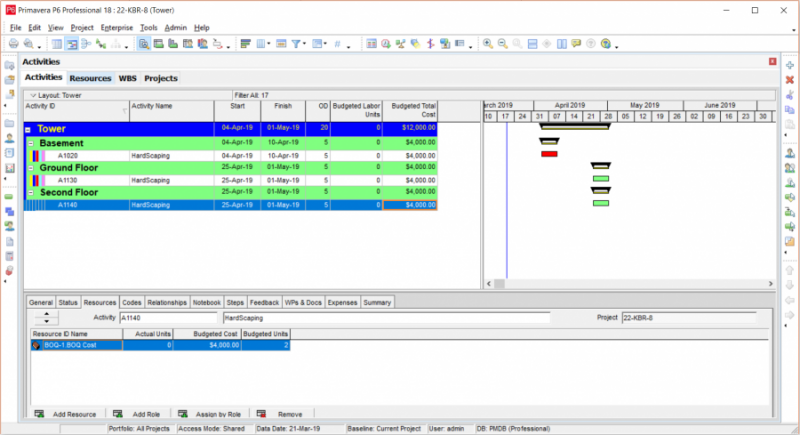This screenshot has height=435, width=800.
Task: Collapse the Ground Floor WBS group
Action: [x=31, y=168]
